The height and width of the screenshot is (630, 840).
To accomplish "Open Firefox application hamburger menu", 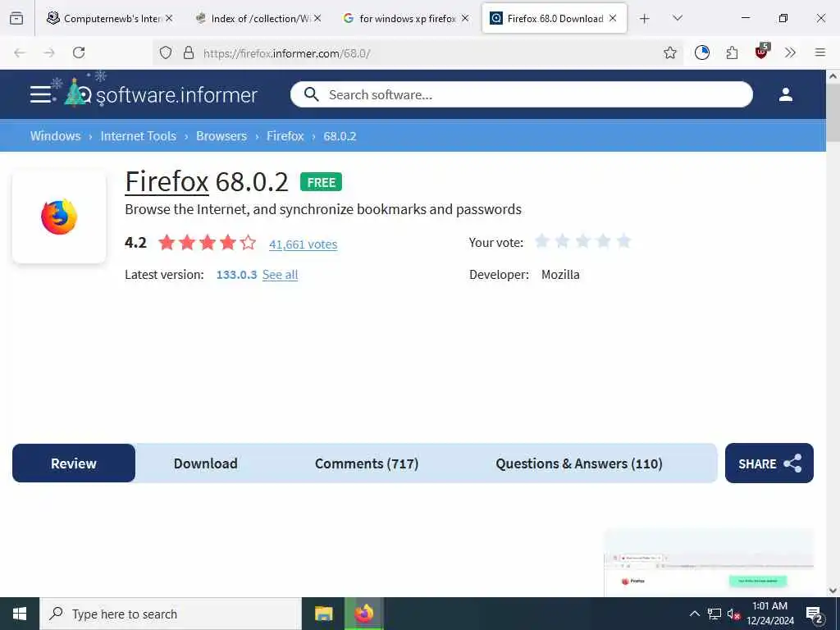I will (820, 52).
